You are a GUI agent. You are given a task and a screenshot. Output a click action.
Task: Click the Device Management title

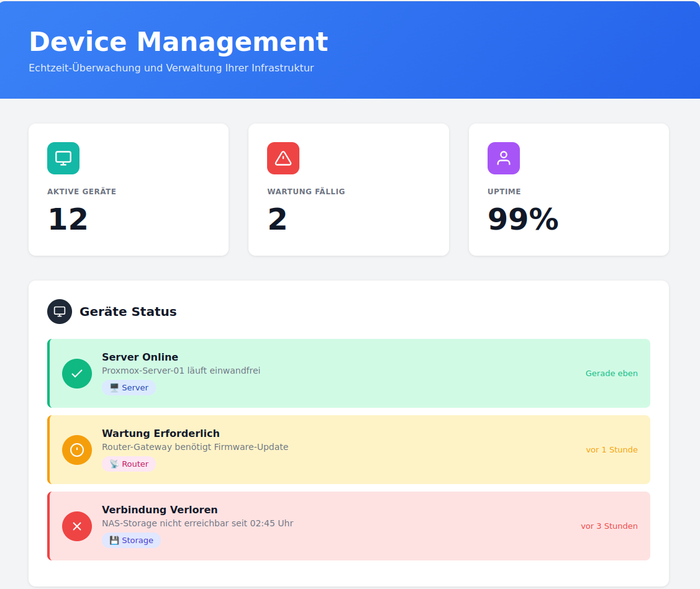pos(178,42)
